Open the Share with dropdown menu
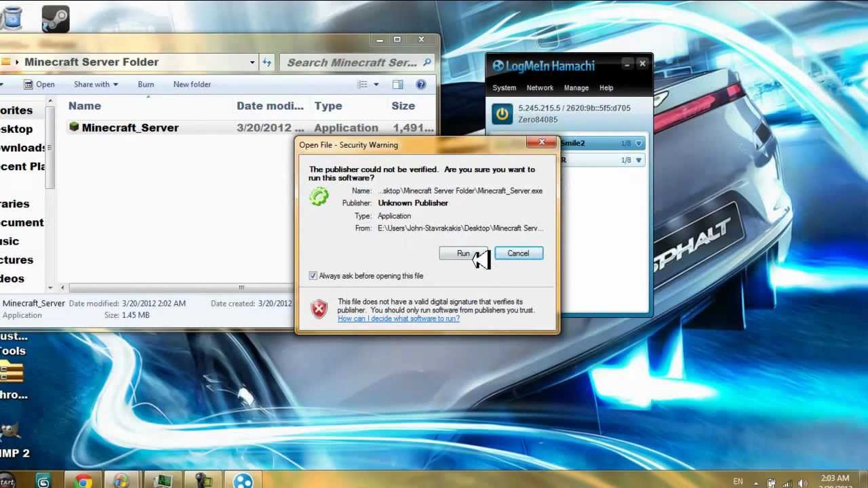 click(x=96, y=84)
